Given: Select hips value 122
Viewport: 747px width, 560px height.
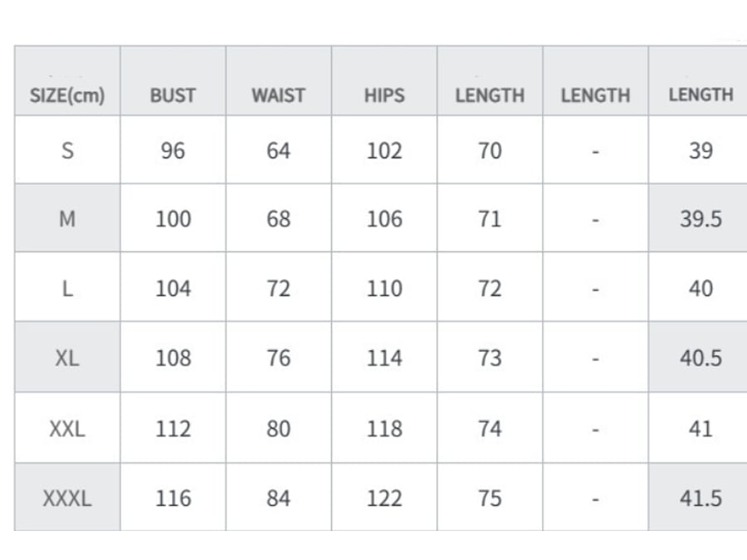Looking at the screenshot, I should tap(384, 498).
